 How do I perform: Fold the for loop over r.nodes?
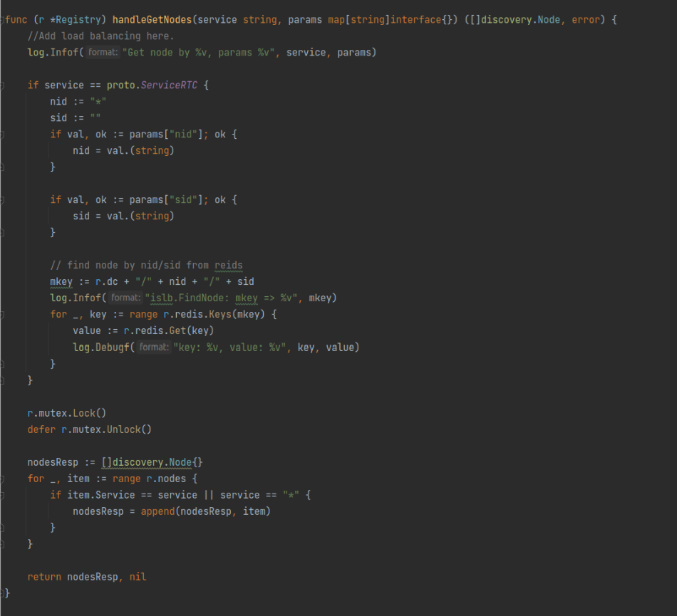[x=2, y=479]
